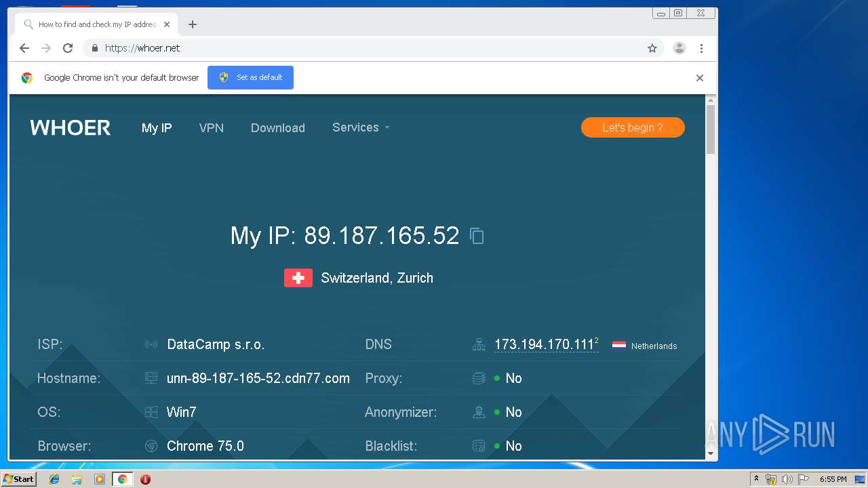Click the 'Let's begin ?' button

[x=633, y=127]
